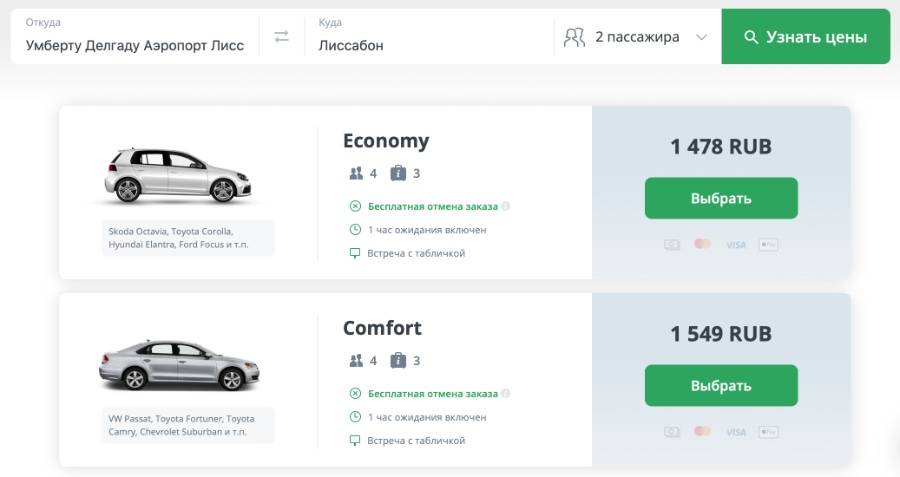Click the Economy passenger capacity icon

tap(356, 173)
